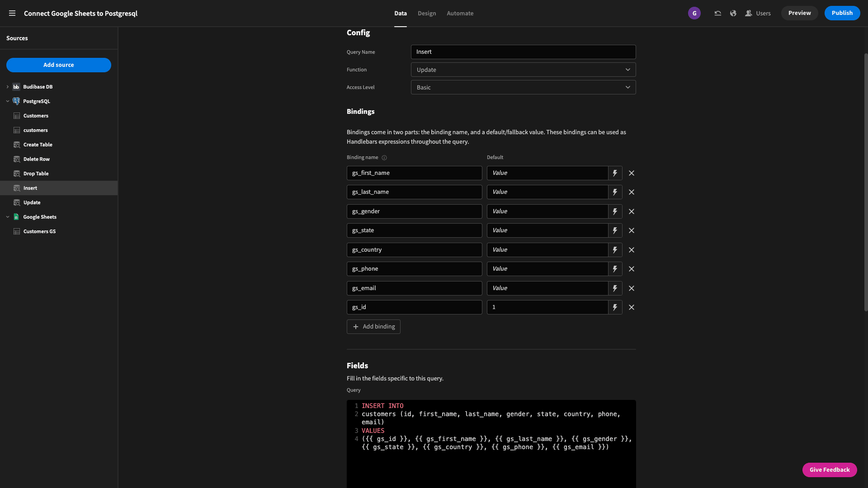Viewport: 868px width, 488px height.
Task: Click the globe icon in top bar
Action: 733,13
